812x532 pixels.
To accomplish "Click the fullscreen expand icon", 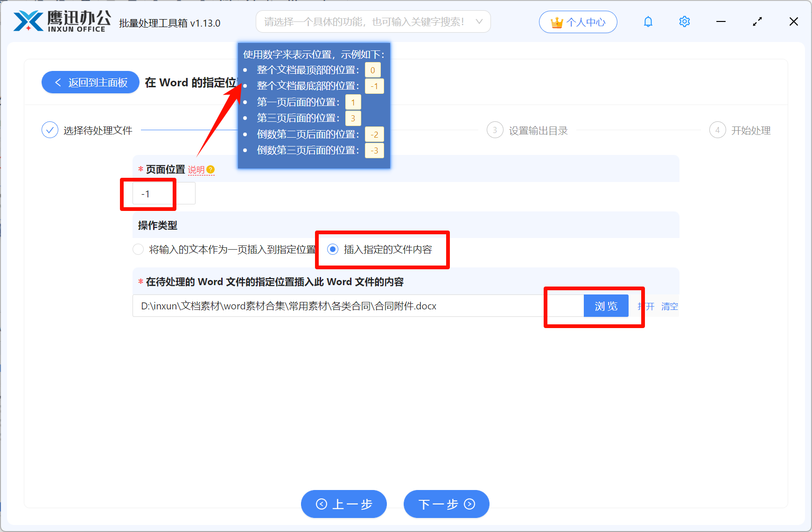I will [757, 21].
